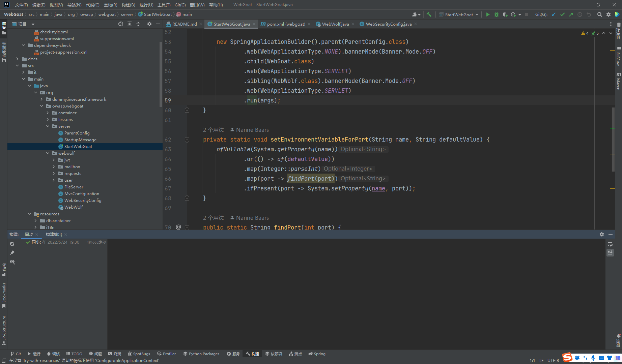The image size is (622, 364).
Task: Push commits with Git arrow icon
Action: [x=571, y=14]
